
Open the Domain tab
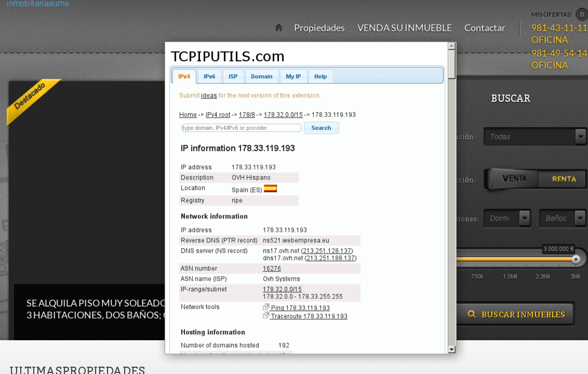pos(262,76)
